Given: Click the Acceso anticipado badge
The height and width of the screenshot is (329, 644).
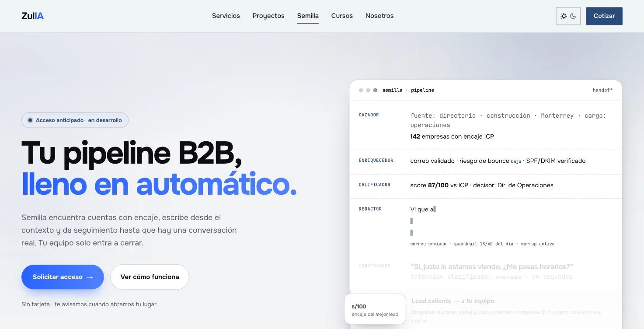Looking at the screenshot, I should (x=75, y=120).
